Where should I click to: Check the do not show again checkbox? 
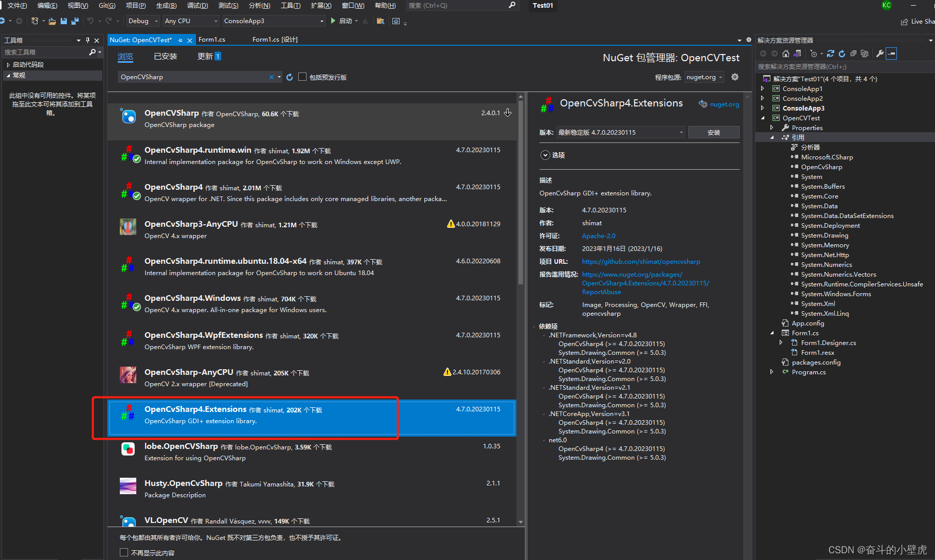coord(124,552)
